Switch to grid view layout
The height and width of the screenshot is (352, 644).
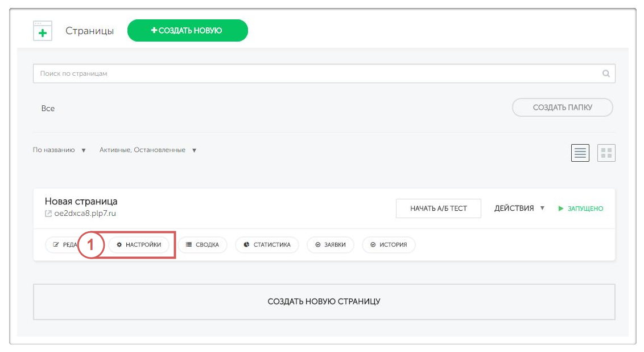606,153
